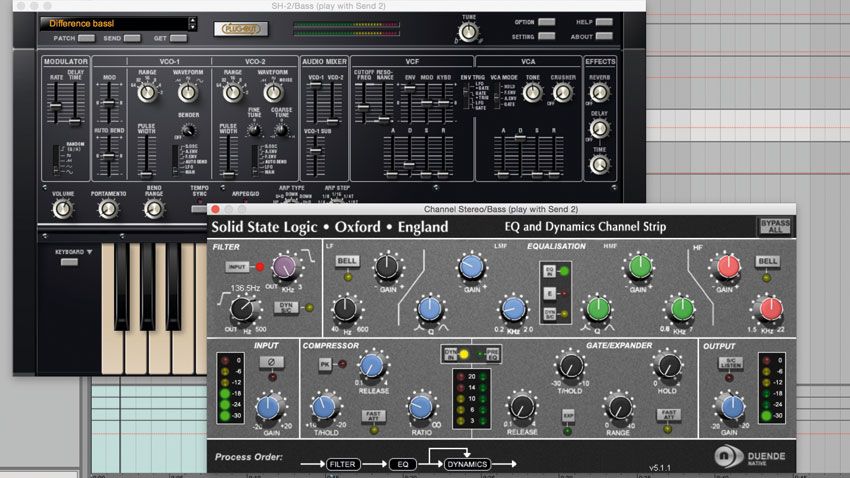Click the effects DELAY knob
Screen dimensions: 850x478
(600, 128)
